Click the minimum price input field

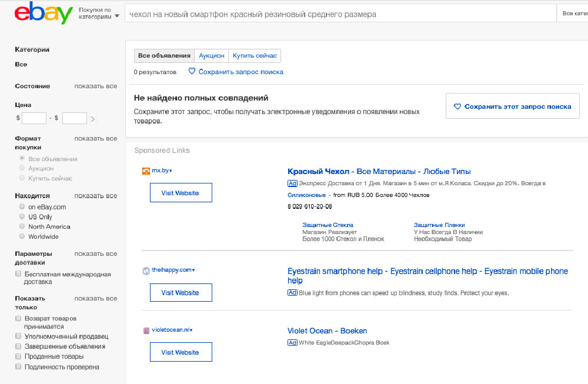tap(34, 119)
